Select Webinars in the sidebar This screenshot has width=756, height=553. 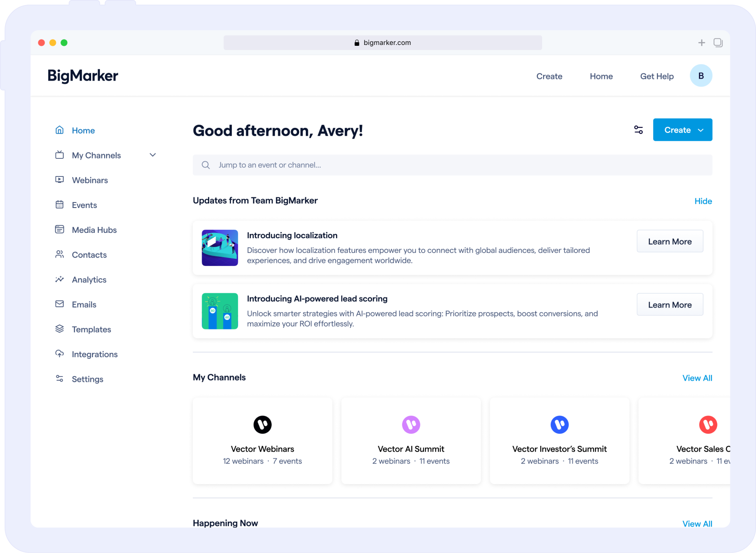[90, 180]
